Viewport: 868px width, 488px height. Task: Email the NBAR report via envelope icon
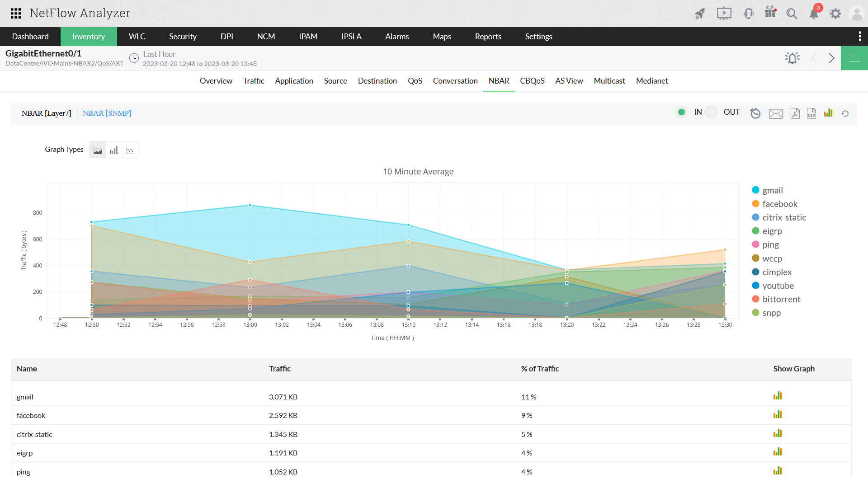(x=776, y=113)
